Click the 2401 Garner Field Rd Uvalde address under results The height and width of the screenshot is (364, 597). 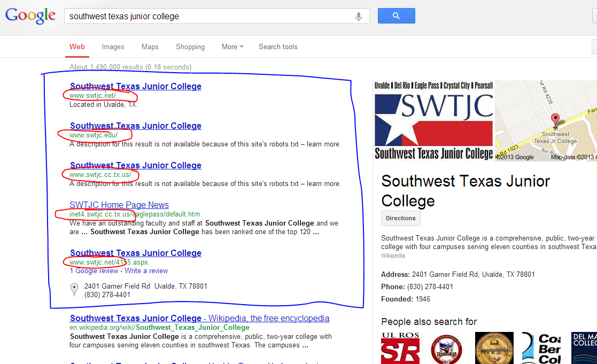(x=146, y=286)
